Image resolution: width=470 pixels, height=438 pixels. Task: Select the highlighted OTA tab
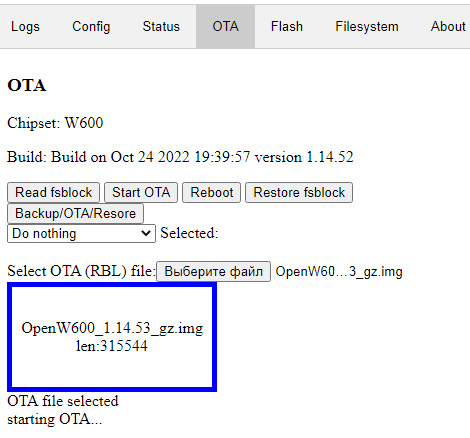click(x=225, y=27)
